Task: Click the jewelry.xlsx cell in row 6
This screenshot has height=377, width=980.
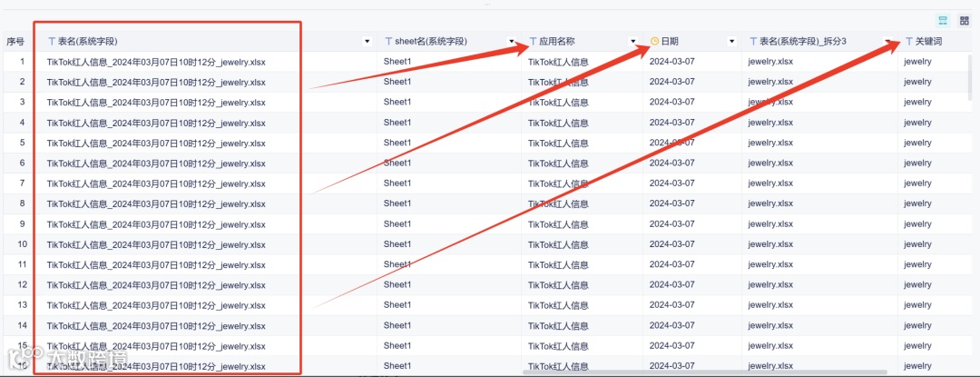Action: 770,164
